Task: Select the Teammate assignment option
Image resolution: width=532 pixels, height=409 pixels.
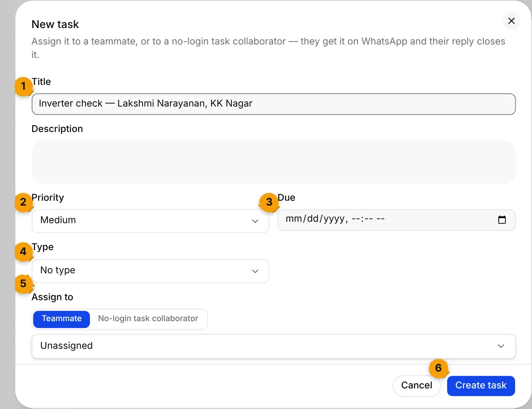Action: pyautogui.click(x=62, y=319)
